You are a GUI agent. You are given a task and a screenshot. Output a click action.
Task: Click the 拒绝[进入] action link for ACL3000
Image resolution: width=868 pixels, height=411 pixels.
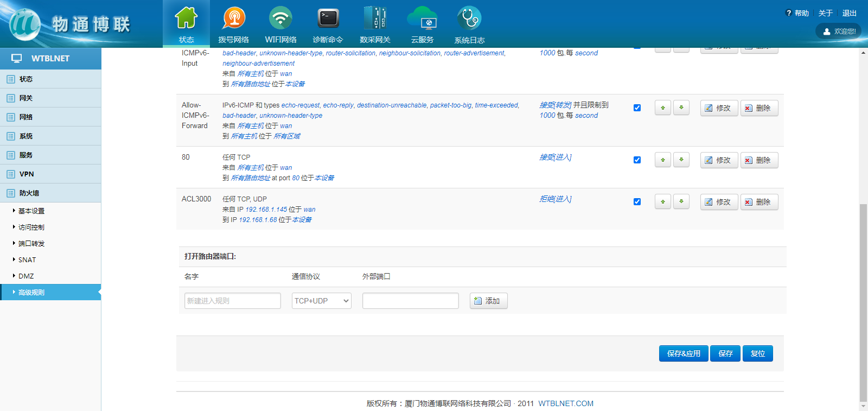556,199
